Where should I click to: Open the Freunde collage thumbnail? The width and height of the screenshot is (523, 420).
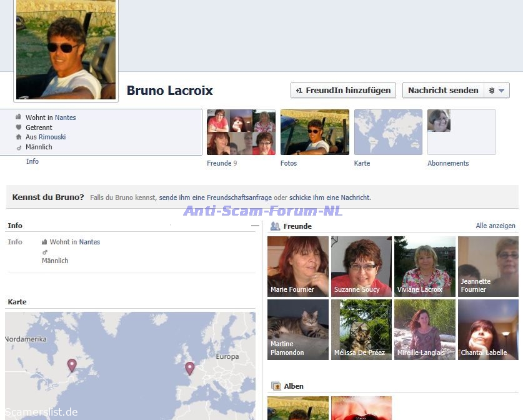pyautogui.click(x=241, y=132)
